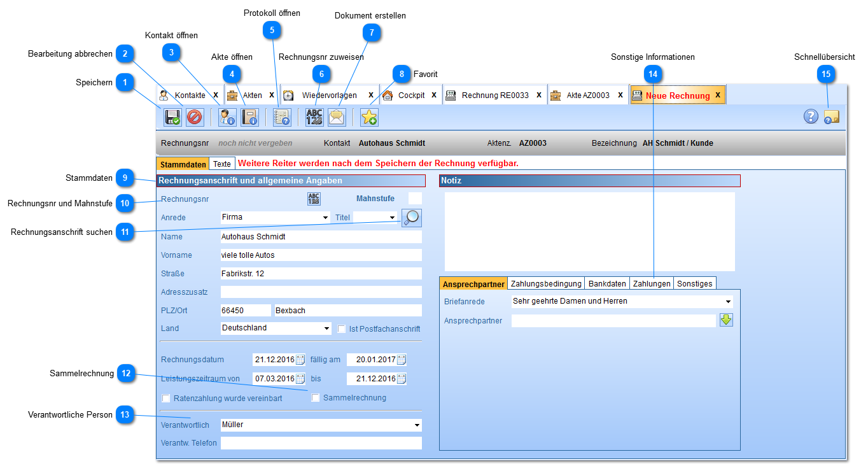The height and width of the screenshot is (466, 868).
Task: Open the Texte sub-tab
Action: pyautogui.click(x=222, y=164)
